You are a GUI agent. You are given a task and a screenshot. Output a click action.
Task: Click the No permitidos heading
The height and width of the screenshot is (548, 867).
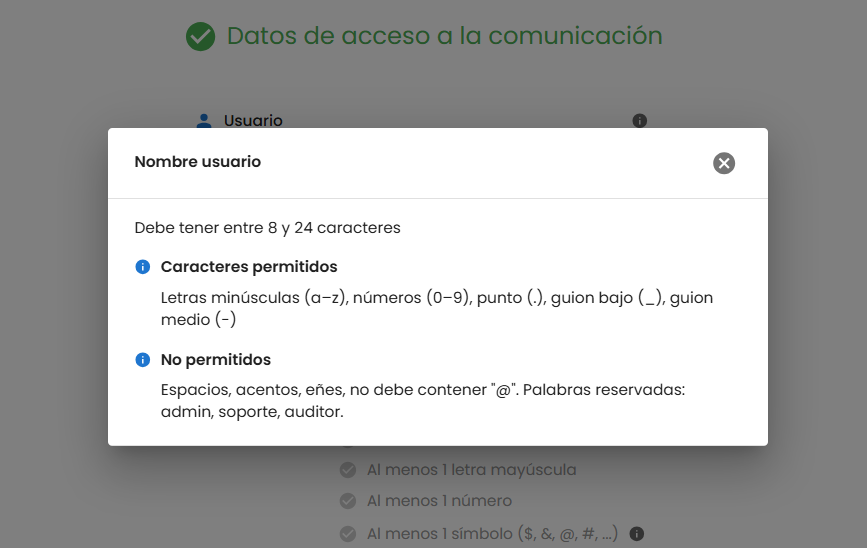216,359
